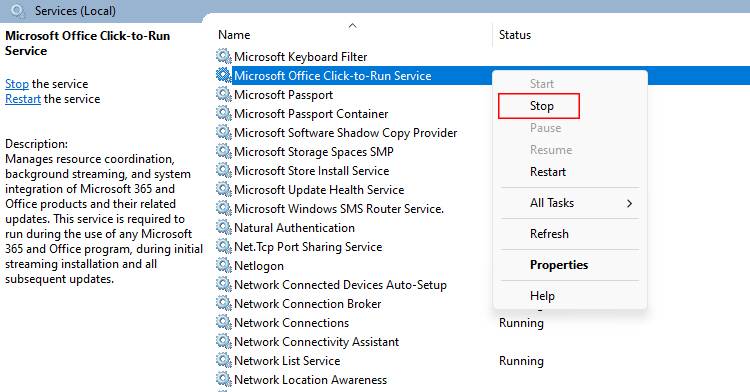Click gear icon for Microsoft Store Install Service

(x=223, y=170)
